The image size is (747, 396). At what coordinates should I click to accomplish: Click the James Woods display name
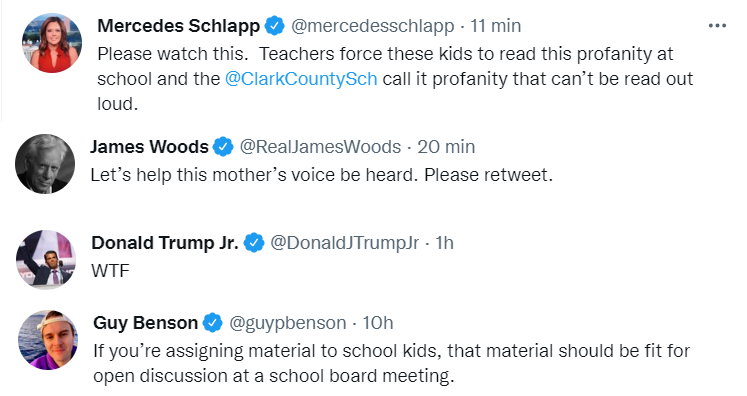[x=150, y=147]
